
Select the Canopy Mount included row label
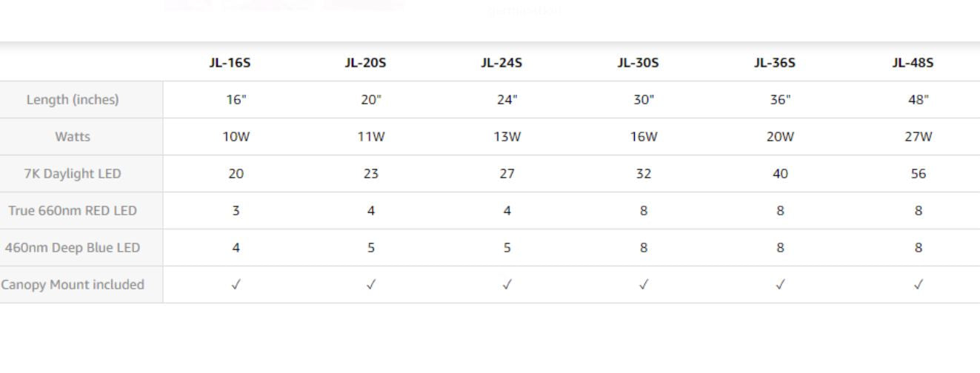point(73,285)
